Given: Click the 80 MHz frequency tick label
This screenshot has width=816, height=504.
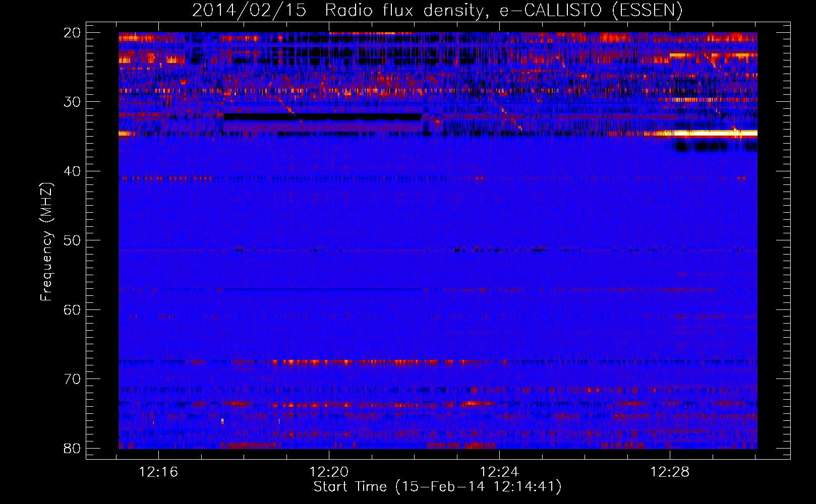Looking at the screenshot, I should pos(72,448).
